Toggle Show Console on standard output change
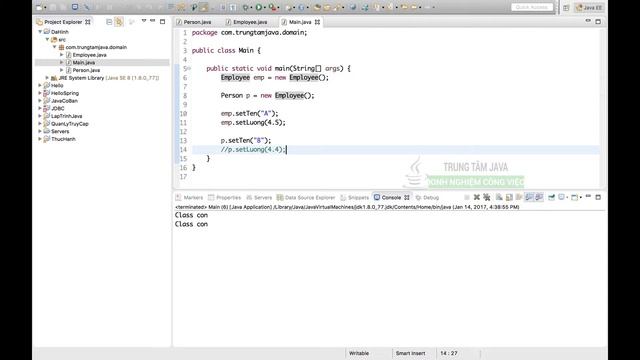640x360 pixels. [529, 197]
